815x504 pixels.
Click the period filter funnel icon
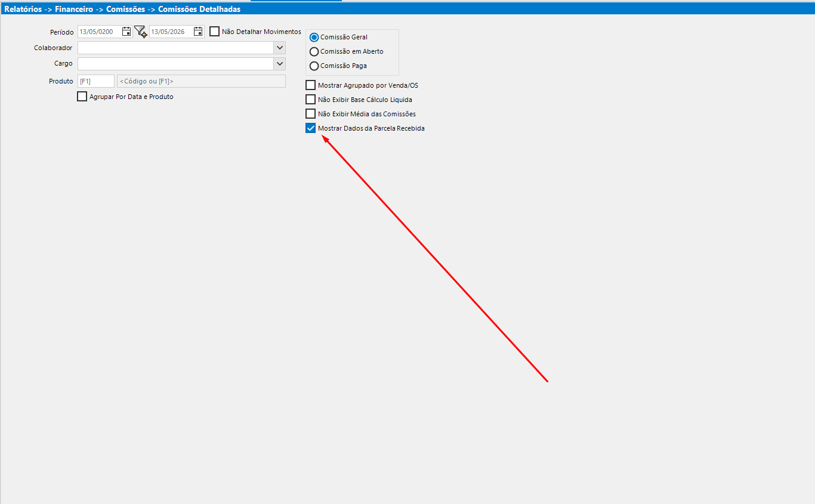(x=140, y=32)
